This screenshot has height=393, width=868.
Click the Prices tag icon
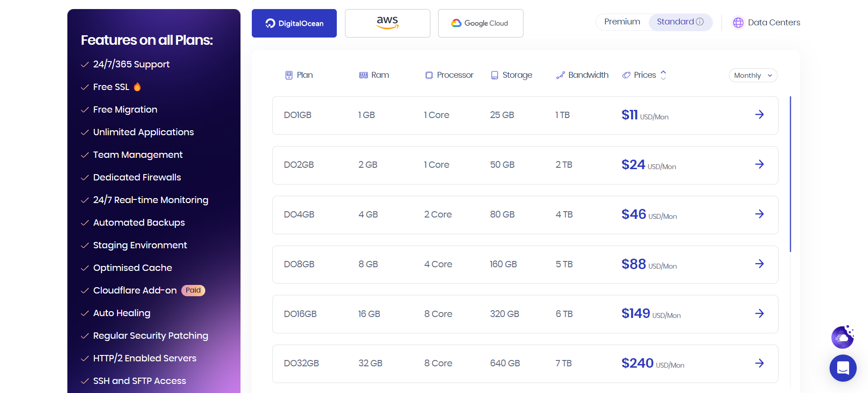tap(626, 75)
